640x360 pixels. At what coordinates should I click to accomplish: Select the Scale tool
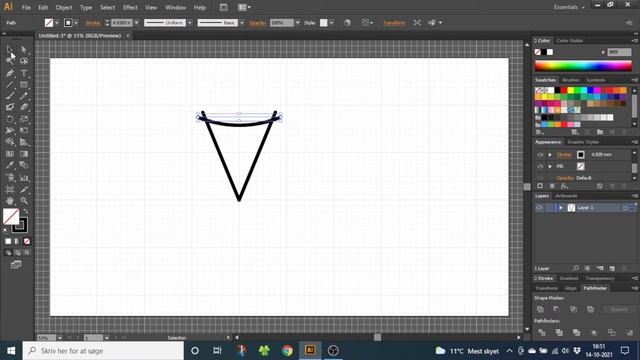(24, 119)
